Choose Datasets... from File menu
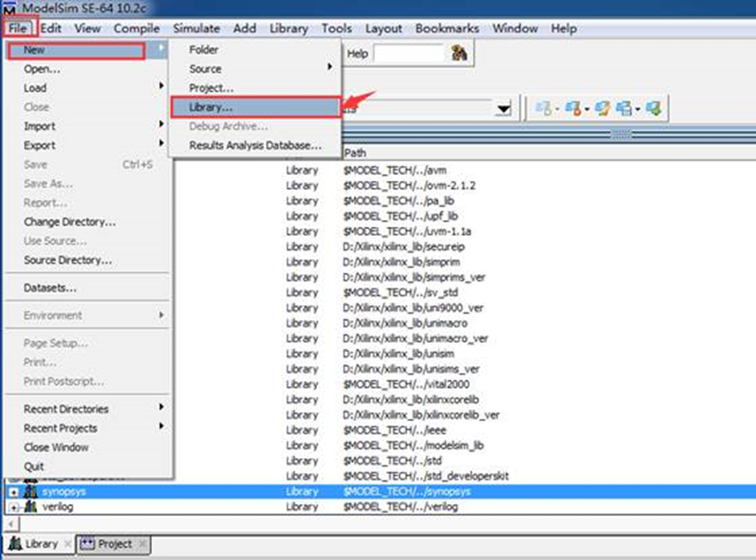 click(x=87, y=287)
